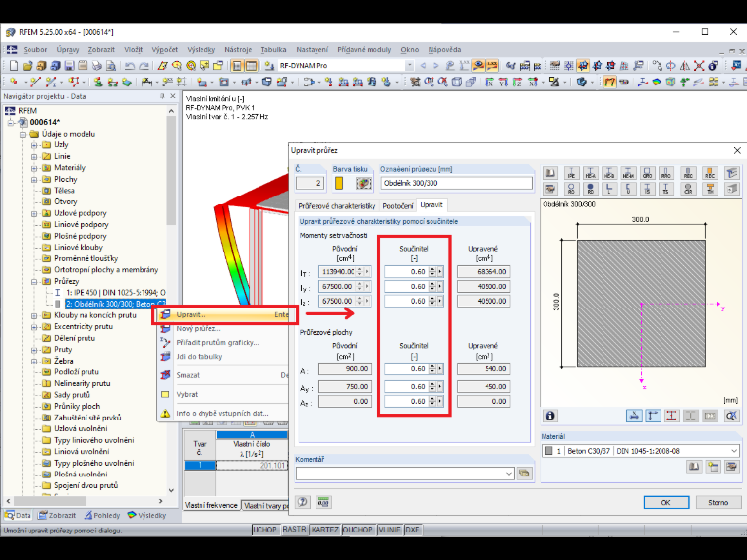Choose Nový průřez... in context menu
The image size is (747, 560).
[223, 328]
